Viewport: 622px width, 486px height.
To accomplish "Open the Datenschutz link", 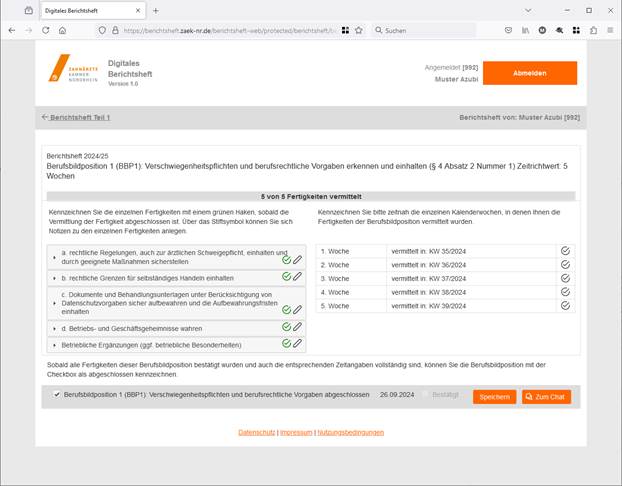I will (256, 432).
